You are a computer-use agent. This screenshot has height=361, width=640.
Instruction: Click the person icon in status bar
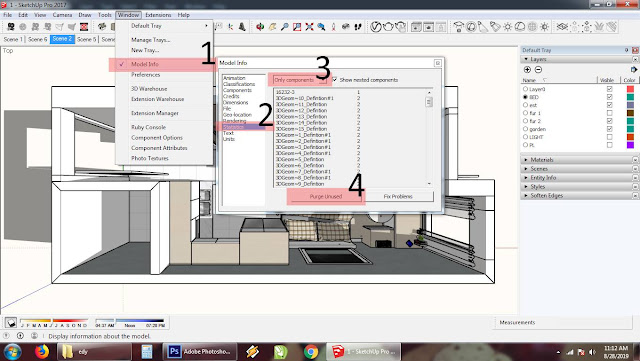coord(34,336)
